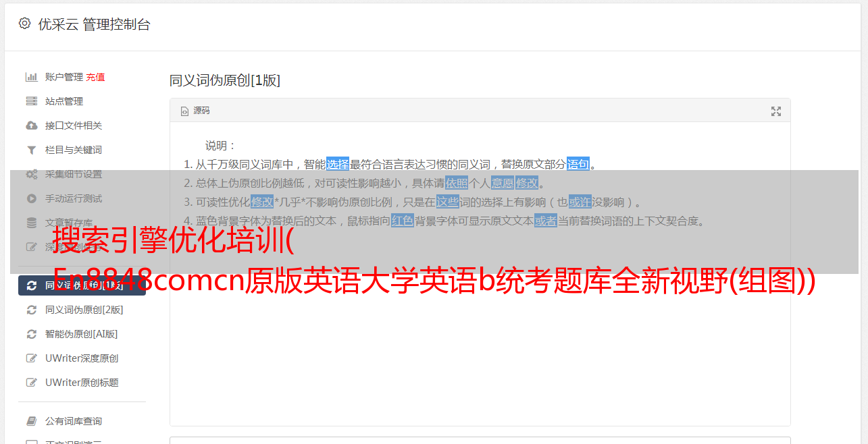Click the cloud upload icon for 接口文件相关

pyautogui.click(x=31, y=126)
